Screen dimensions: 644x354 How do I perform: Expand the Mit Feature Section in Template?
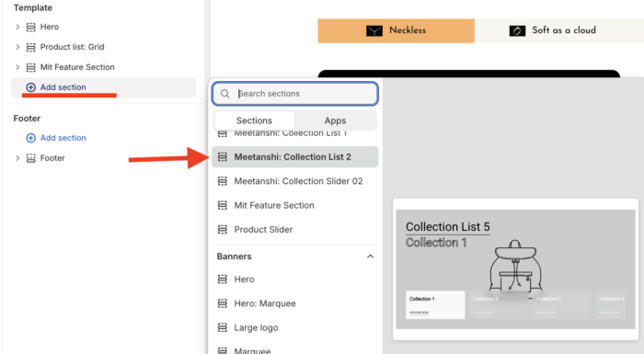click(x=17, y=67)
